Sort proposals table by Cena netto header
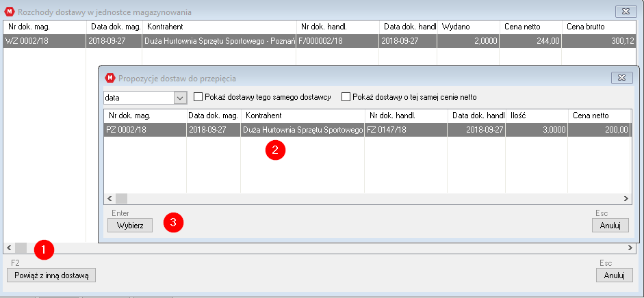The image size is (644, 298). (x=600, y=116)
